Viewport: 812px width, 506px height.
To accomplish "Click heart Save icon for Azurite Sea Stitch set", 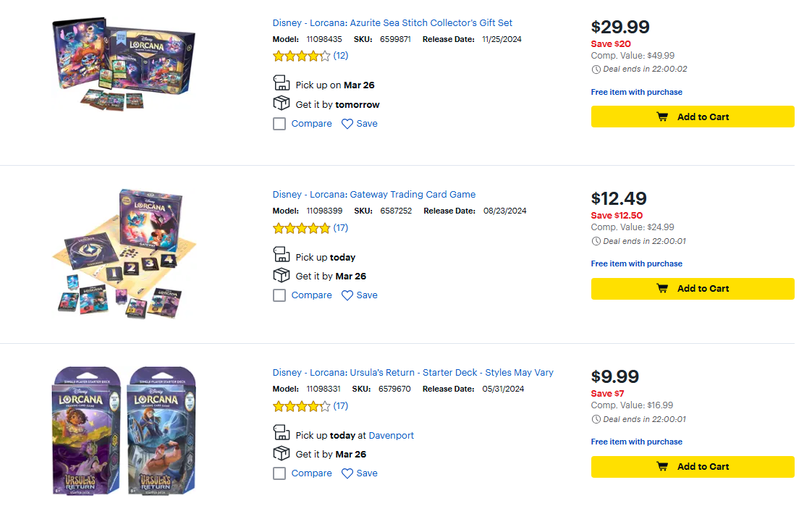I will click(x=347, y=124).
